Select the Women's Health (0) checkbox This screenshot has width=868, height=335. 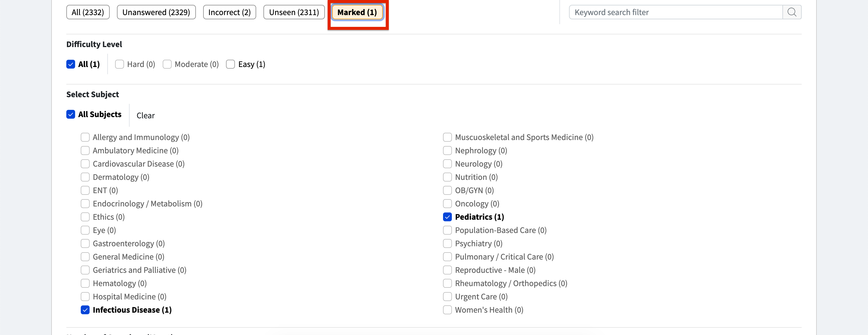pos(447,310)
